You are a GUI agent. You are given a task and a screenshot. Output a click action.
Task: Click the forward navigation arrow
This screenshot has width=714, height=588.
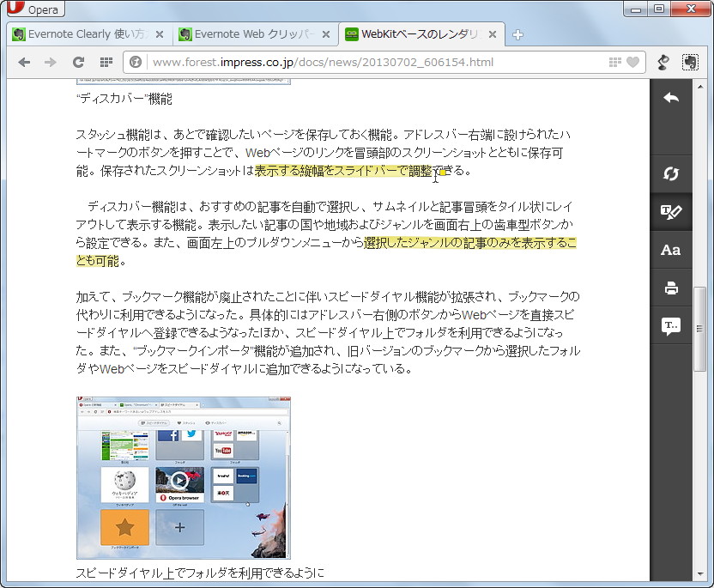click(50, 62)
